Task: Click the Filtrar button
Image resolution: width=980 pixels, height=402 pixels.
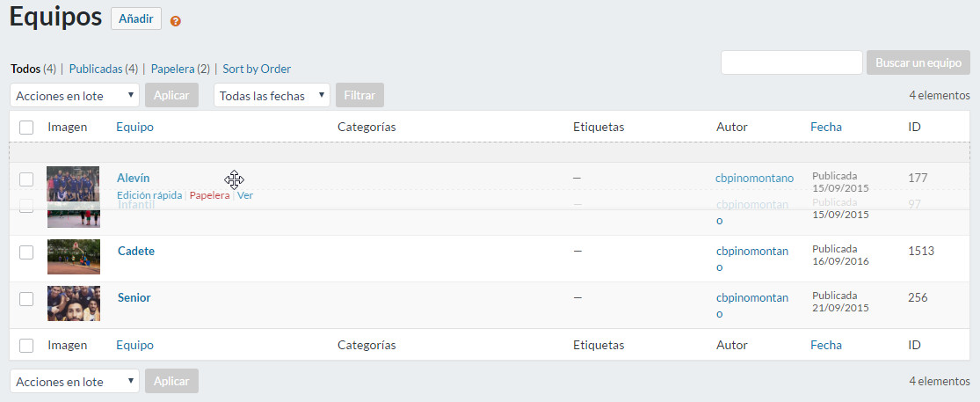Action: (360, 95)
